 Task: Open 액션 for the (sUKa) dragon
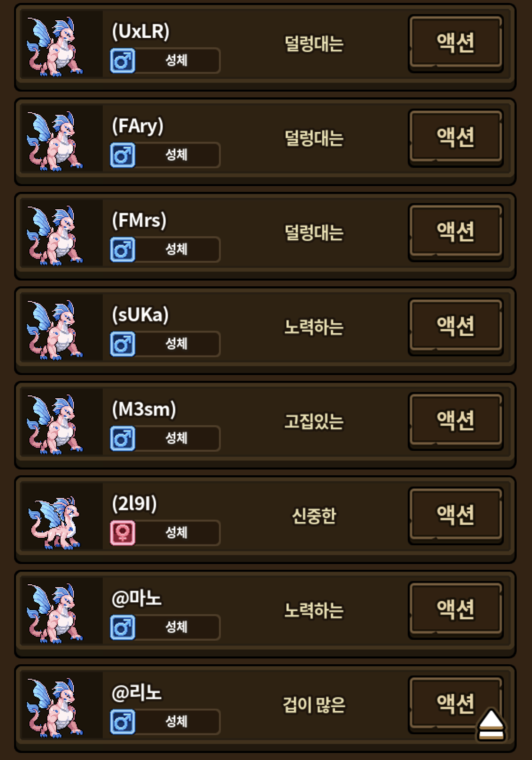(x=456, y=327)
